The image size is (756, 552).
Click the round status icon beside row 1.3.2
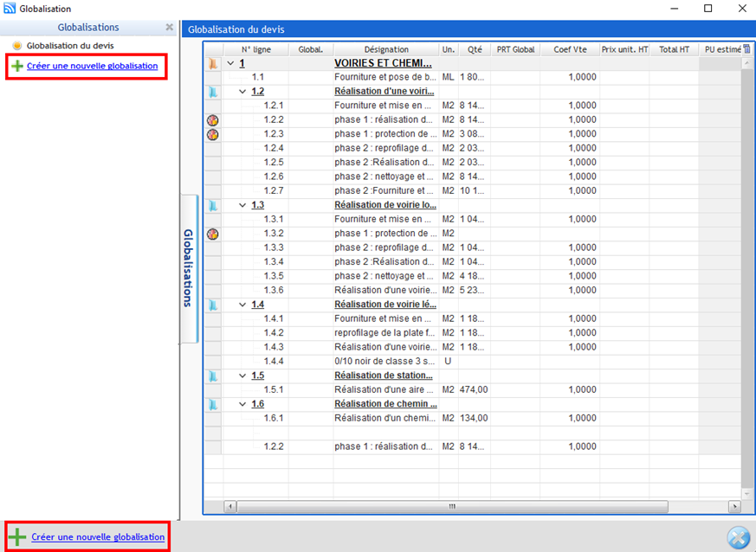click(212, 234)
